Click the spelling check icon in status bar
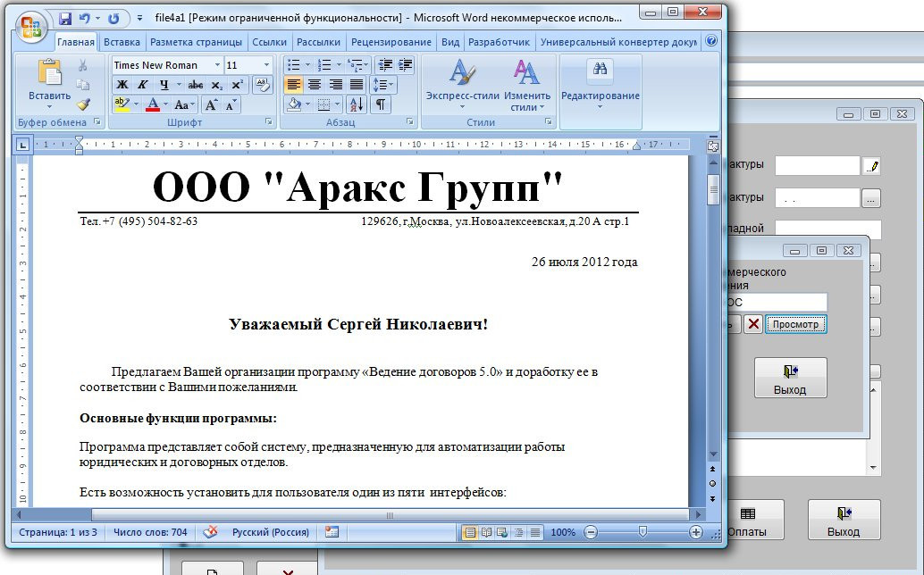This screenshot has width=924, height=575. click(x=210, y=532)
